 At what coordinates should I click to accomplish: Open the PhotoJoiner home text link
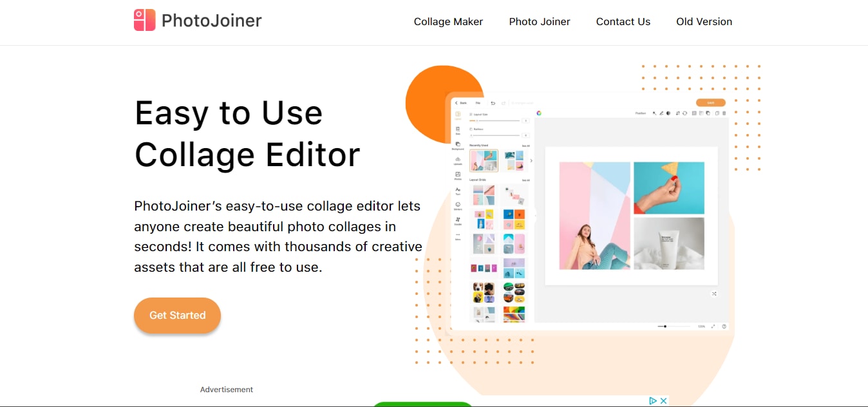211,21
